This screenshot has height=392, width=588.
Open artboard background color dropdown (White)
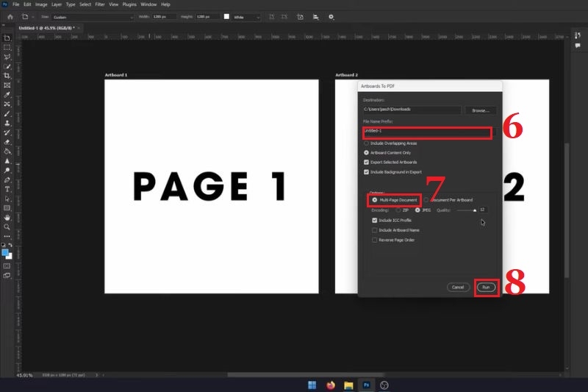click(x=246, y=17)
